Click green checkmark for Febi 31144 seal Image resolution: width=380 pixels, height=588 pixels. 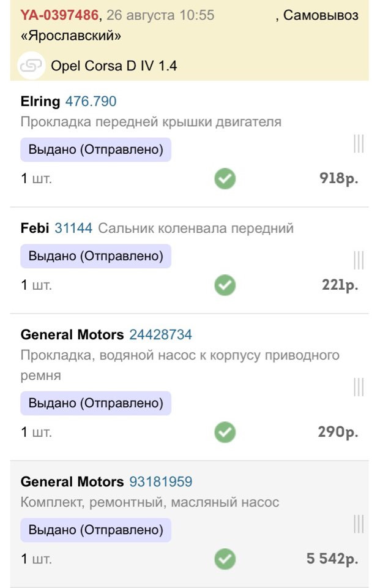(x=225, y=285)
